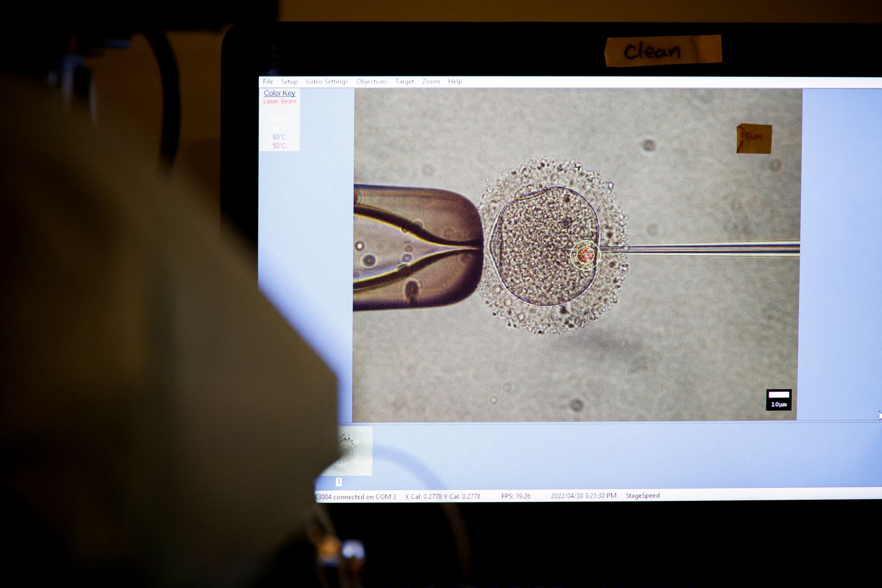Click the 50°C color key entry

(279, 146)
